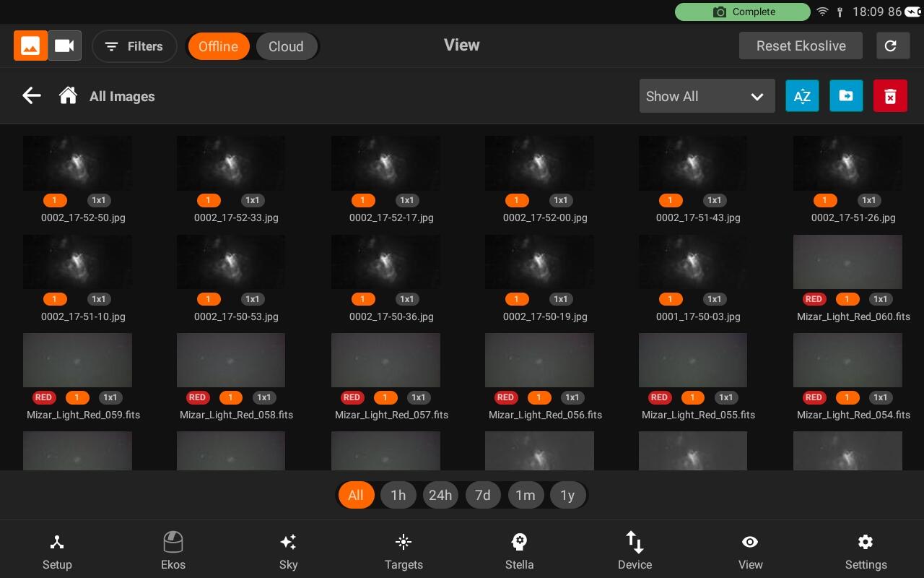Open thumbnail Mizar_Light_Red_060.fits
924x578 pixels.
(847, 262)
